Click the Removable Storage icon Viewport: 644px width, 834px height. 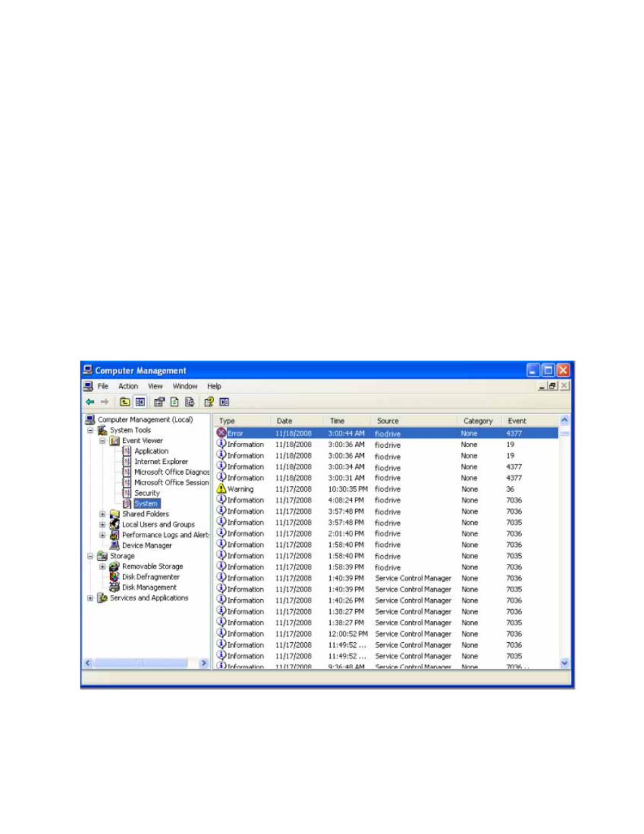(115, 567)
